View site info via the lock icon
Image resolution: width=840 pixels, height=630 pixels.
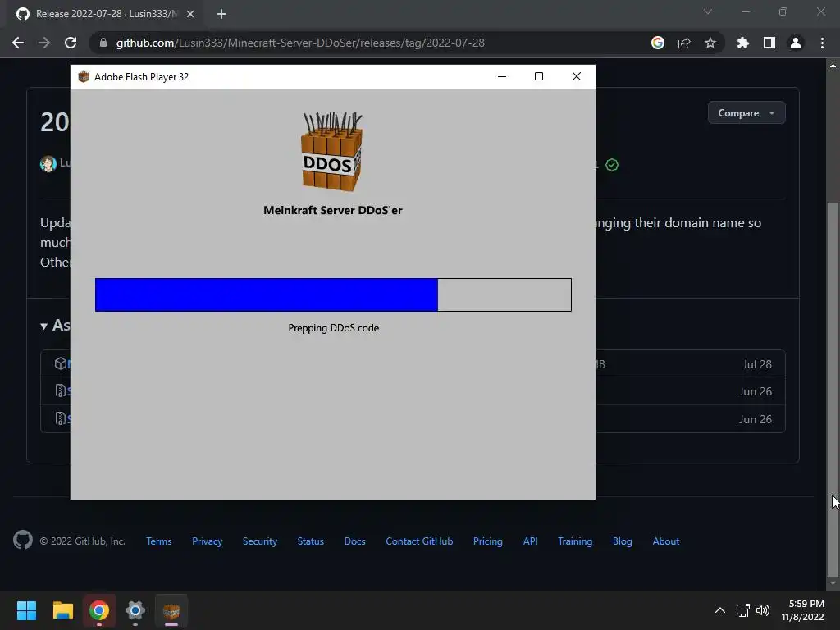[103, 43]
